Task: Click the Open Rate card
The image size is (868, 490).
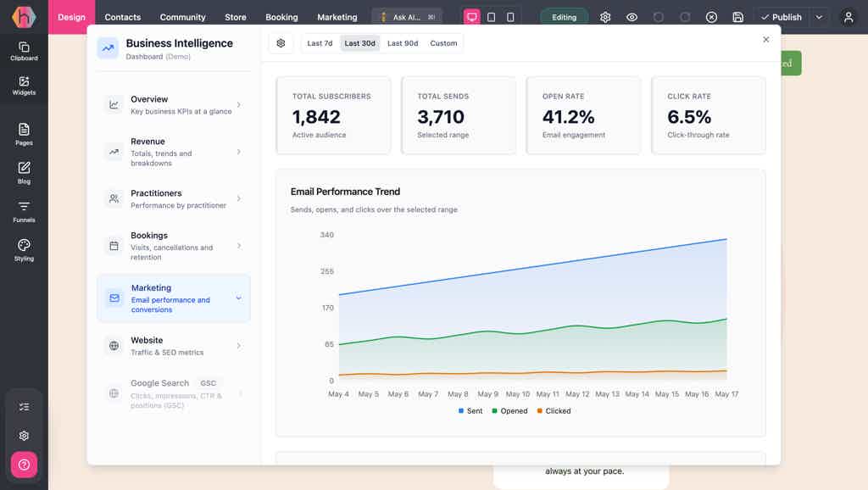Action: [583, 115]
